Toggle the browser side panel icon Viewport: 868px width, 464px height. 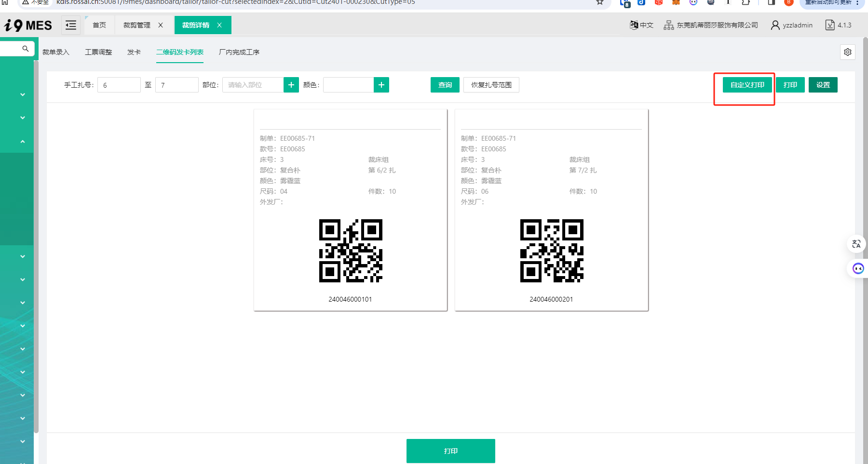[x=772, y=2]
